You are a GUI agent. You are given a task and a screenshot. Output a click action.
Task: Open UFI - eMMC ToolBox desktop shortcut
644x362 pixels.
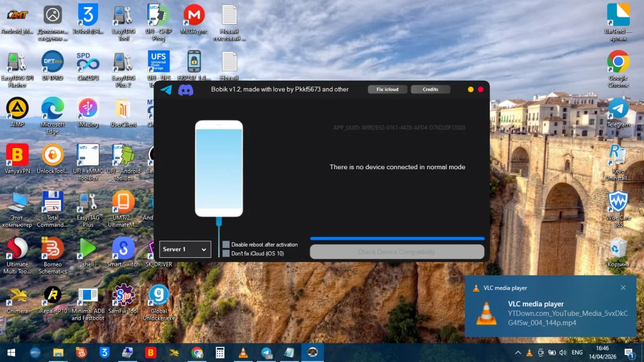(x=88, y=162)
